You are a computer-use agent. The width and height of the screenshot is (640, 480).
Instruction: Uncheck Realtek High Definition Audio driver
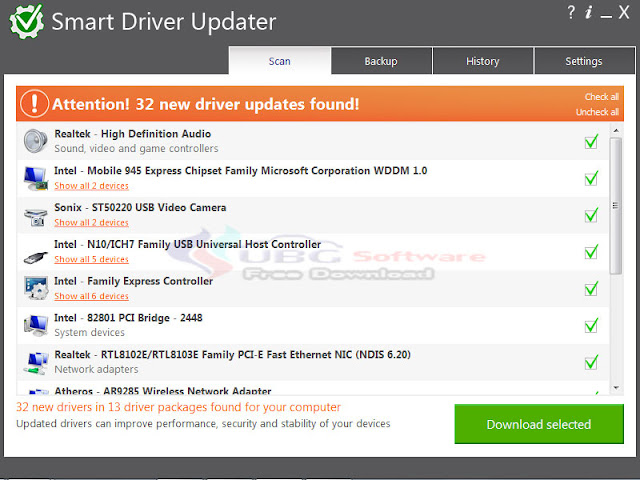(x=591, y=141)
